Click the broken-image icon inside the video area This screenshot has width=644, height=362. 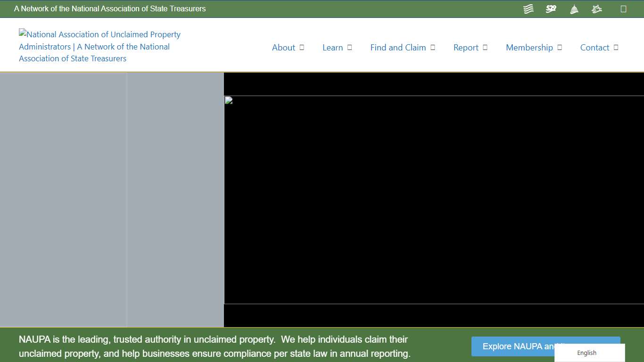pos(228,100)
